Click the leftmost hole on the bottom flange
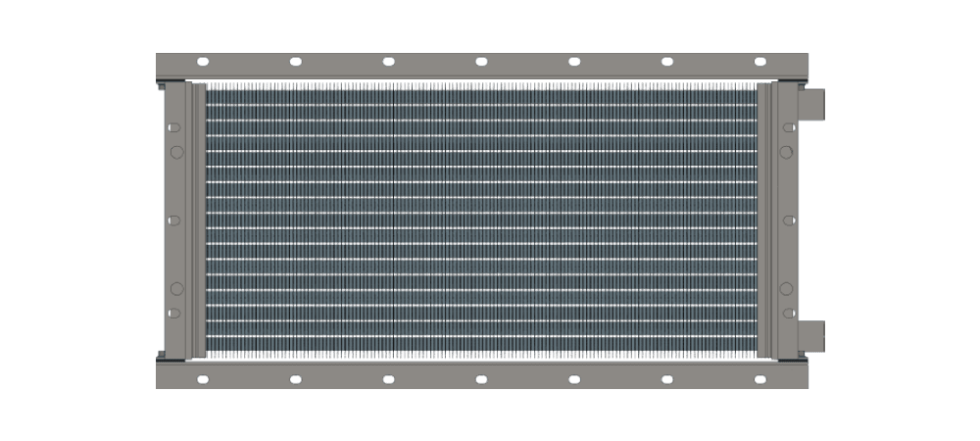The width and height of the screenshot is (980, 441). click(x=203, y=379)
